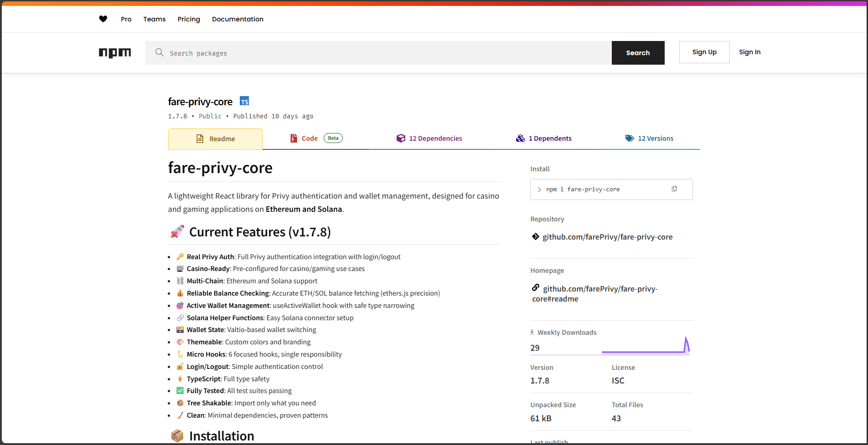
Task: Open the Documentation menu item
Action: pyautogui.click(x=238, y=19)
